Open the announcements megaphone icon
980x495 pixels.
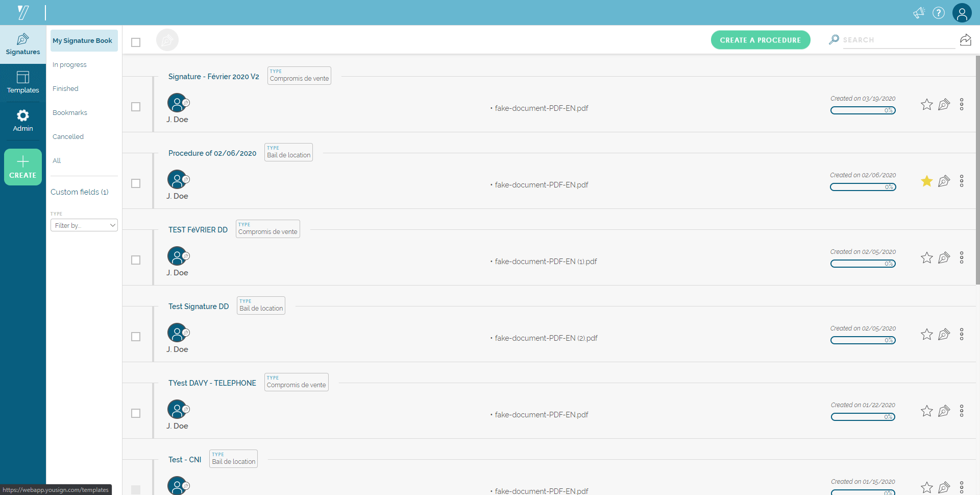click(x=919, y=13)
